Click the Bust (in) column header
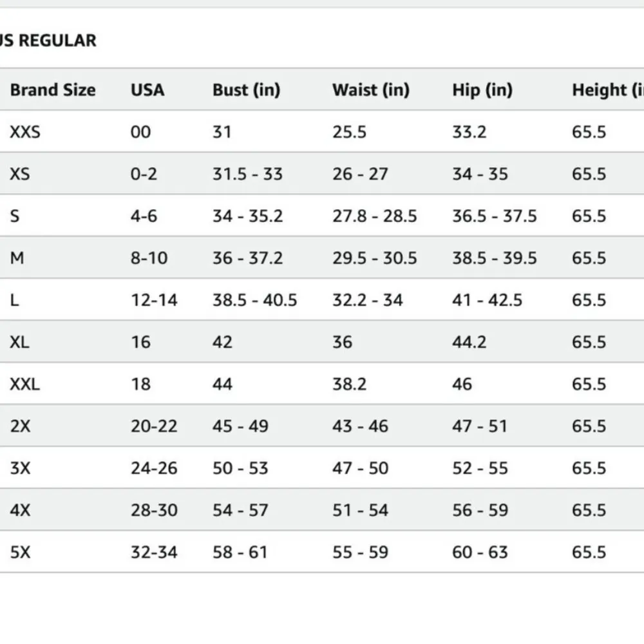The height and width of the screenshot is (644, 644). tap(246, 90)
